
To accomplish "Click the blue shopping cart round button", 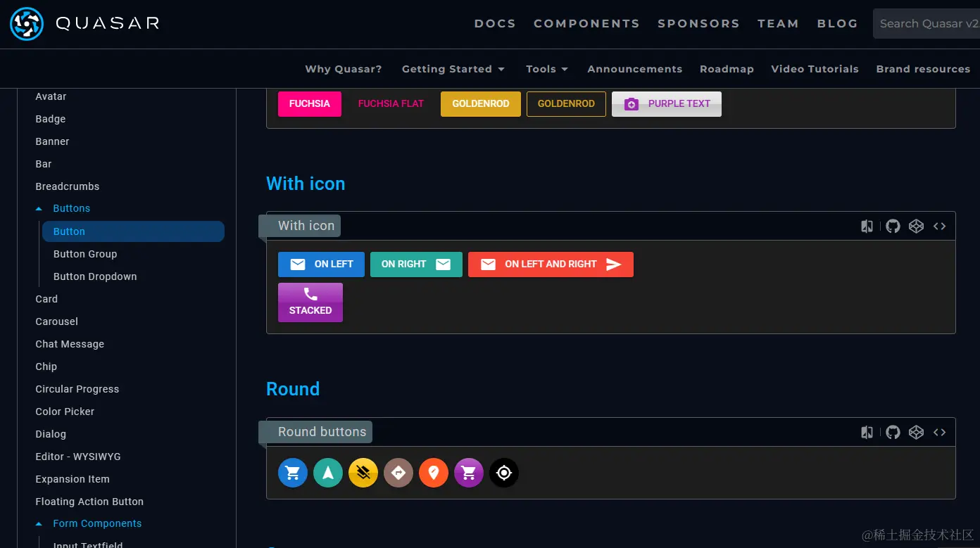I will pos(293,473).
